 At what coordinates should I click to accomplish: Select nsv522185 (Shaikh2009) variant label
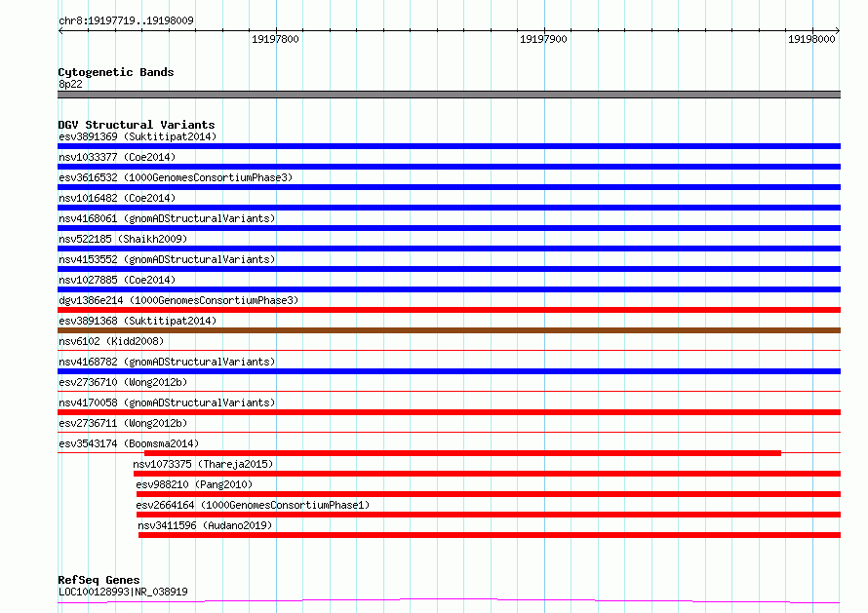pos(123,239)
